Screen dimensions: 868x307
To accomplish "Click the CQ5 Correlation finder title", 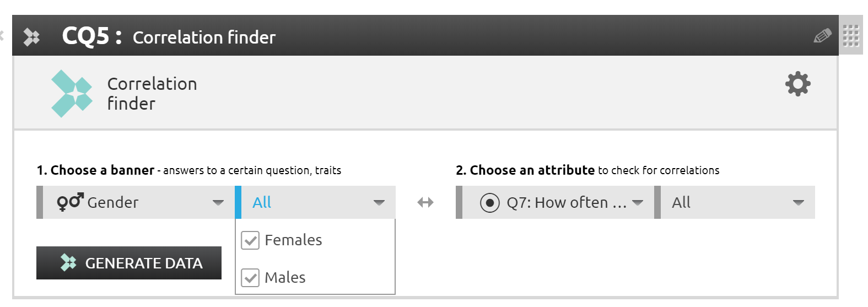I will pyautogui.click(x=169, y=37).
